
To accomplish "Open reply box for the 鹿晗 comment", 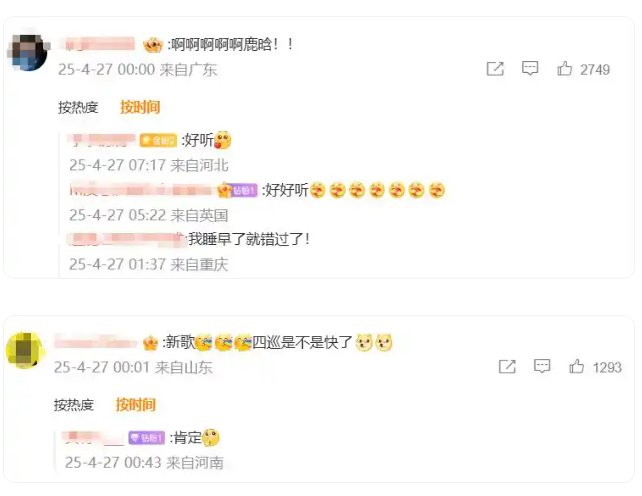I will tap(530, 68).
